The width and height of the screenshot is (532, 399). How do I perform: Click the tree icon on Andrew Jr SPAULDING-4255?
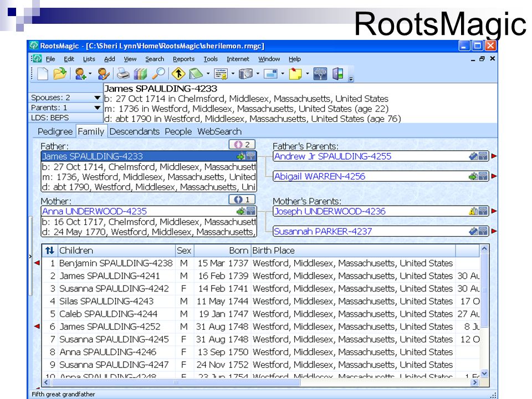click(x=483, y=156)
